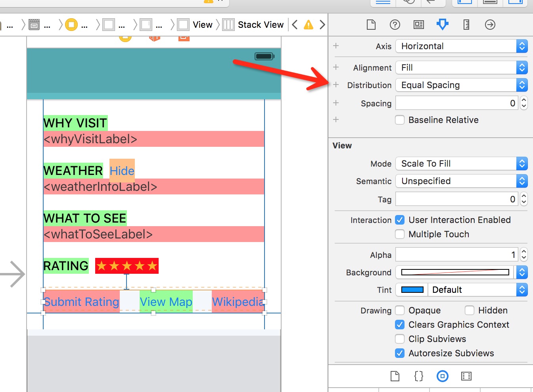
Task: Show the Object library
Action: 442,376
